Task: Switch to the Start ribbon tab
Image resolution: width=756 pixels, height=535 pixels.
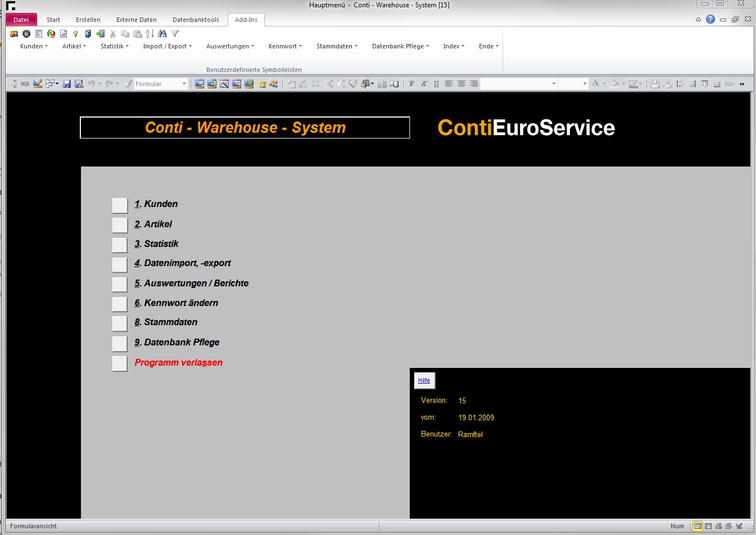Action: point(53,20)
